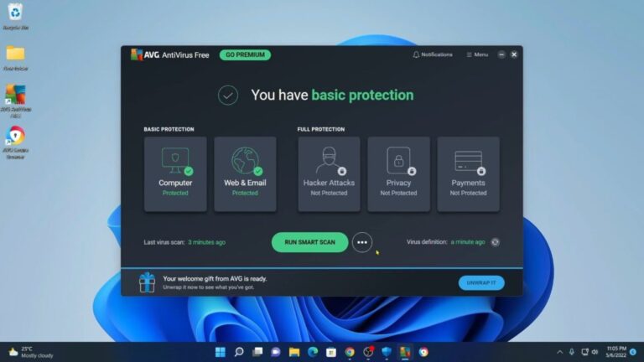The height and width of the screenshot is (362, 644).
Task: Open the Windows Start menu
Action: (221, 352)
